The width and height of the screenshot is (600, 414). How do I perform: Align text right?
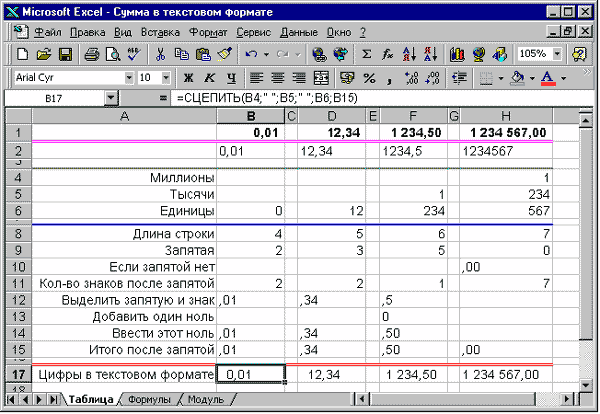point(300,78)
